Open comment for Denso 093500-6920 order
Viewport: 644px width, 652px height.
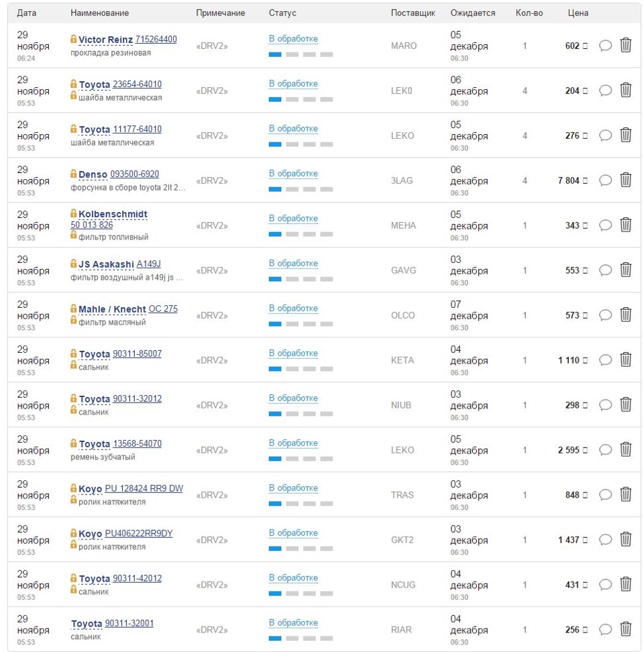point(605,180)
